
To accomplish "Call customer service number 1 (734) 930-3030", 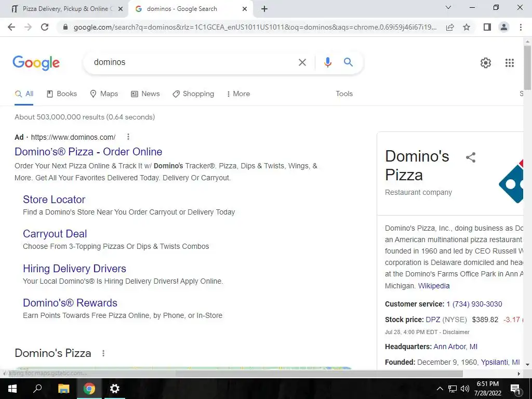I will [x=474, y=304].
